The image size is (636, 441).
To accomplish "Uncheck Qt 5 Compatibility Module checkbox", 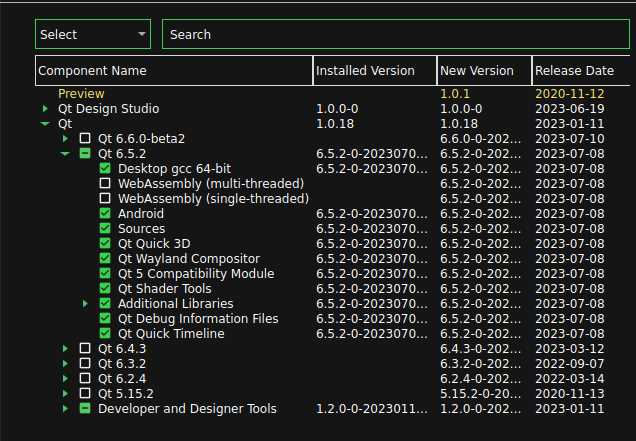I will coord(105,273).
